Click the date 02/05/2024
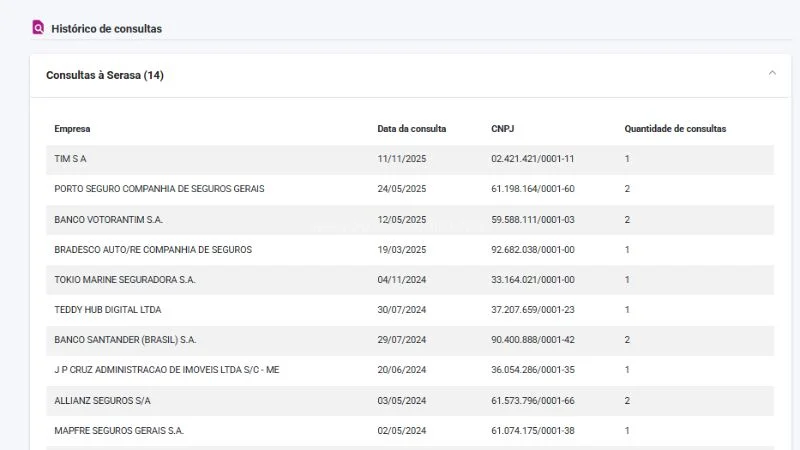The width and height of the screenshot is (800, 450). click(x=402, y=431)
